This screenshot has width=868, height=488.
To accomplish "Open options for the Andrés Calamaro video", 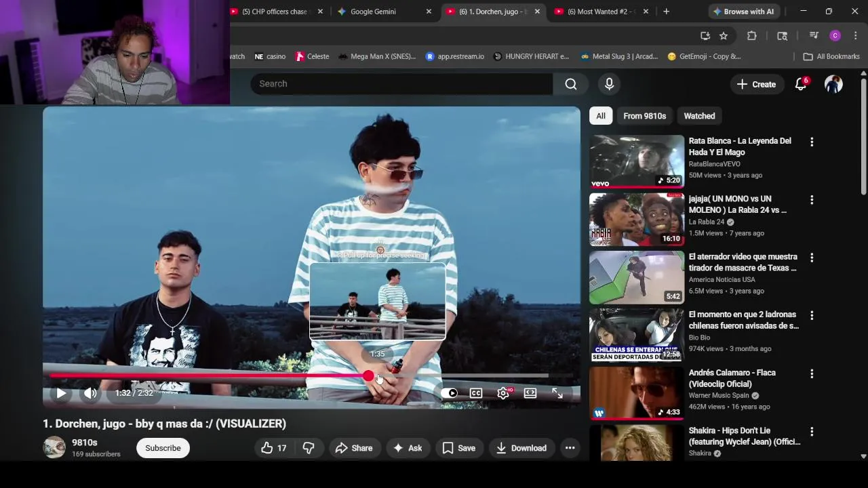I will tap(812, 373).
